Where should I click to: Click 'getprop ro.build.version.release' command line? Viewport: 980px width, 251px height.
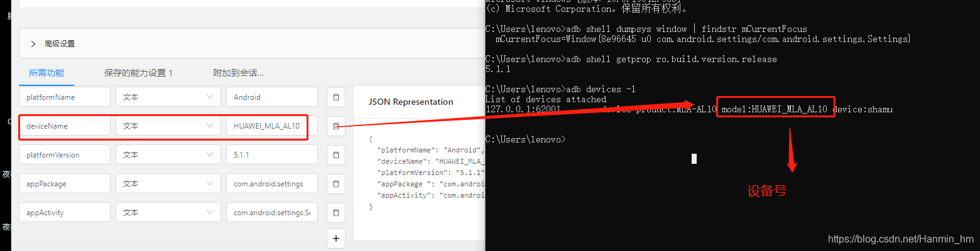coord(671,59)
